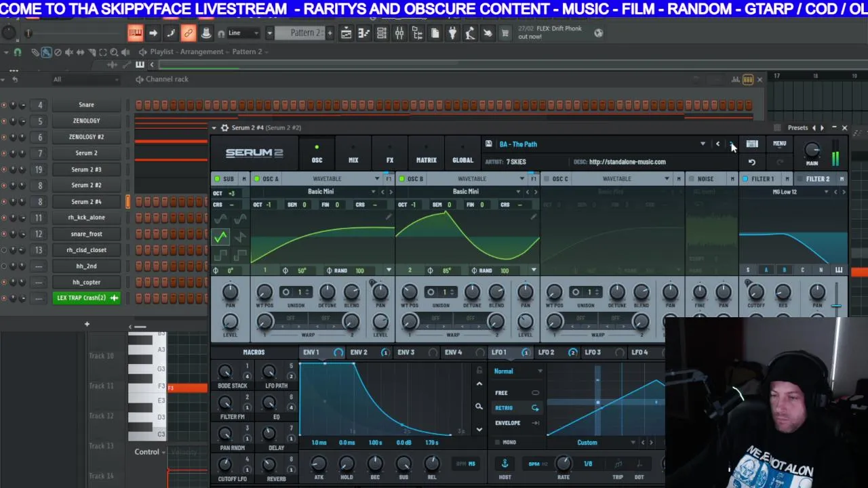Viewport: 868px width, 488px height.
Task: Click the globe news icon in toolbar
Action: (598, 33)
